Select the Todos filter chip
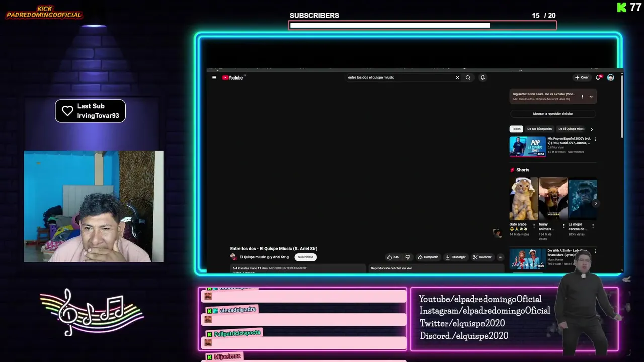 [x=516, y=129]
